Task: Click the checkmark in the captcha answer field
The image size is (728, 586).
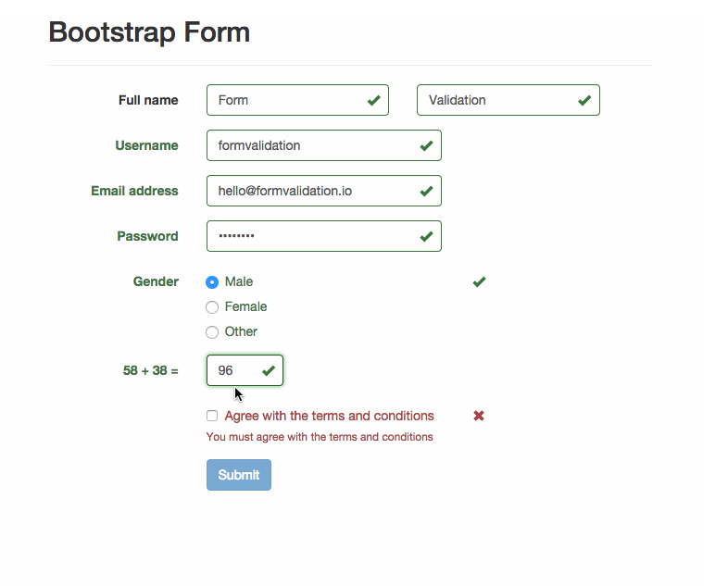Action: 269,370
